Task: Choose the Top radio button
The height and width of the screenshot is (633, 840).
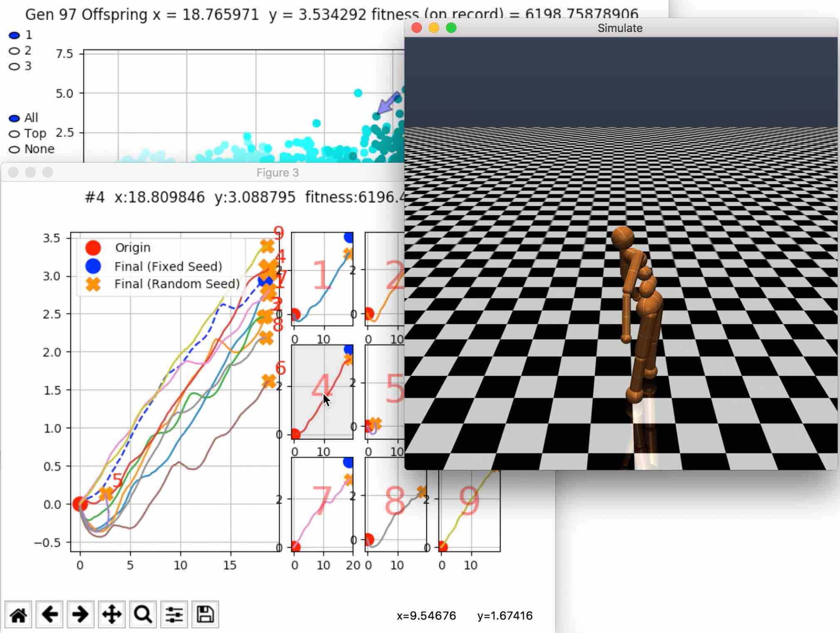Action: pos(15,134)
